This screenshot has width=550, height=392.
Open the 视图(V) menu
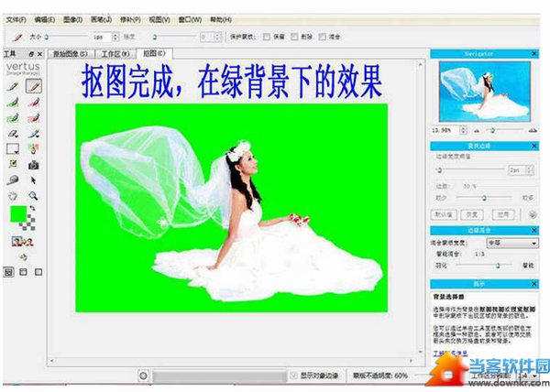click(x=159, y=20)
